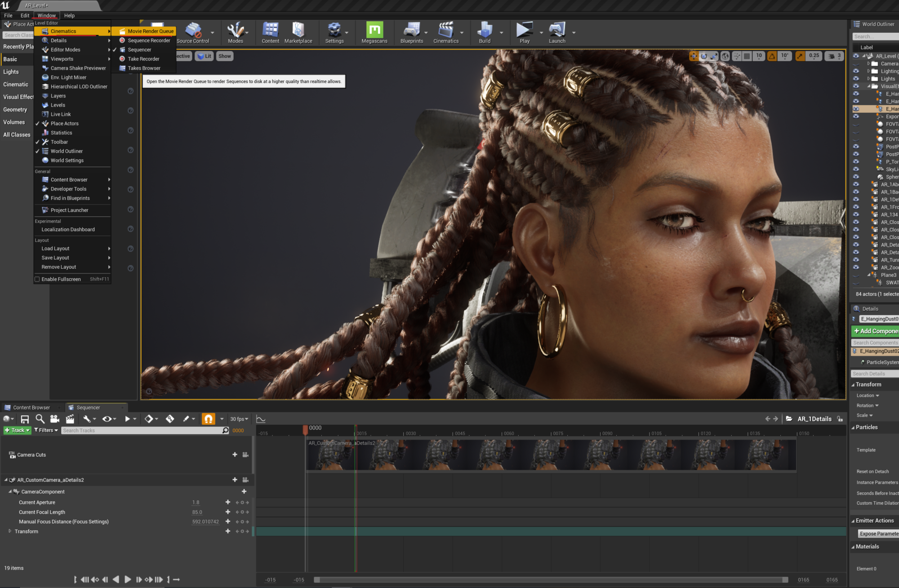Open the Camera Cuts camera icon in Sequencer
Image resolution: width=899 pixels, height=588 pixels.
click(245, 454)
